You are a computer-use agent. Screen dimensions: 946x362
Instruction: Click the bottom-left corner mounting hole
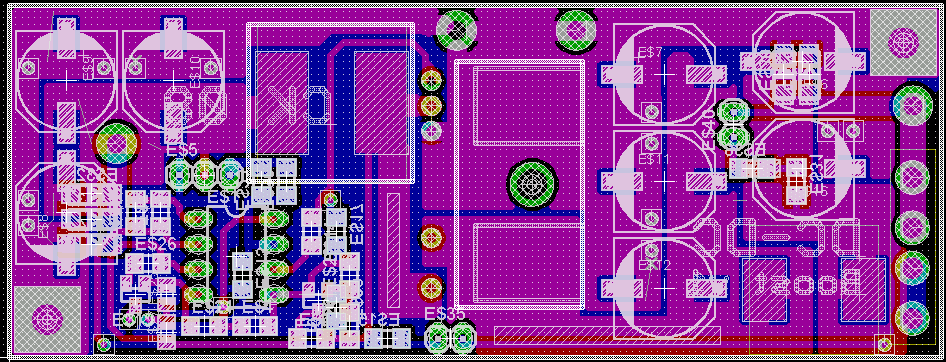coord(47,319)
